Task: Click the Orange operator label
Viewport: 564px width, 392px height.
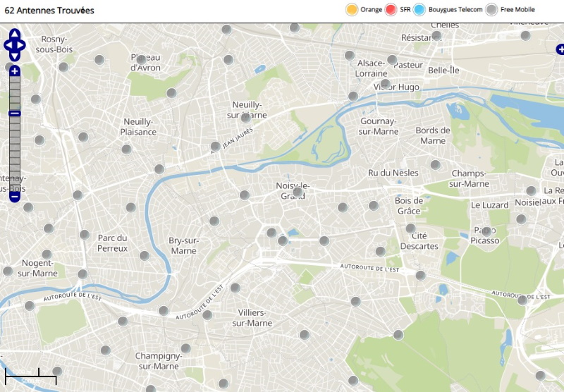Action: 371,10
